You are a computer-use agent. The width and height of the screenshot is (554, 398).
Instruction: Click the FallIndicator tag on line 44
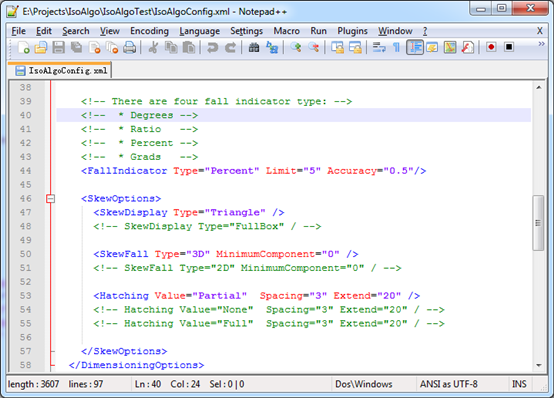coord(124,171)
